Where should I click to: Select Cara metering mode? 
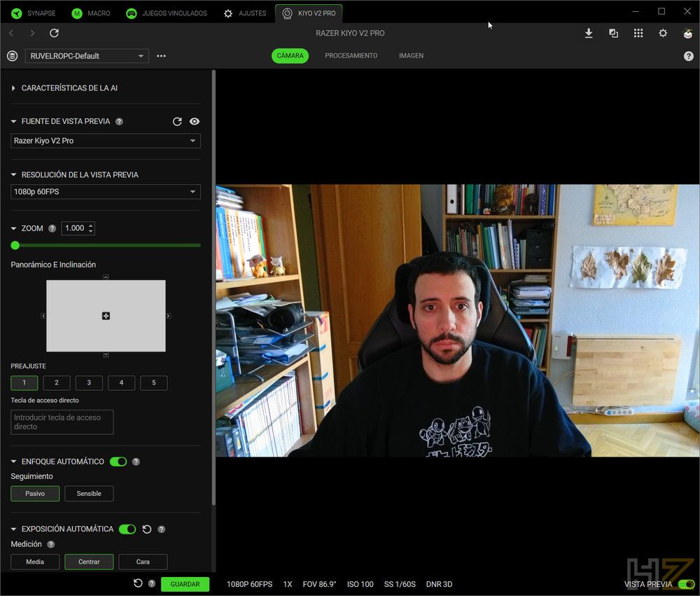[x=143, y=562]
